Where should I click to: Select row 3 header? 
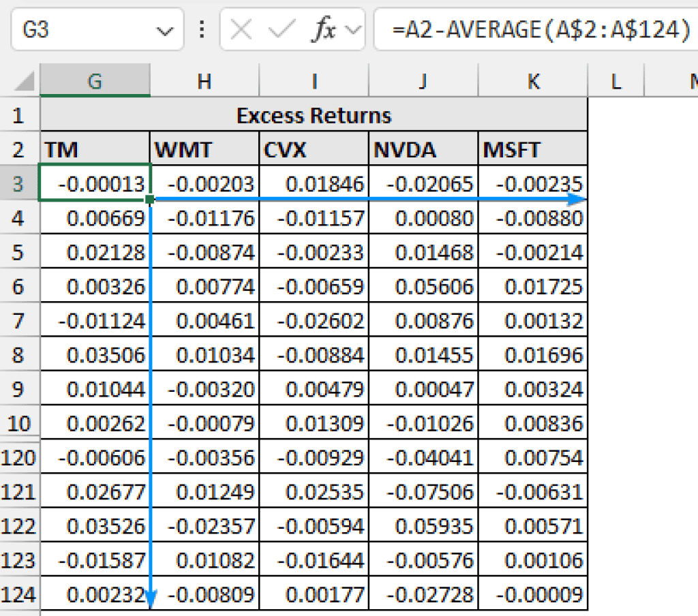point(19,184)
